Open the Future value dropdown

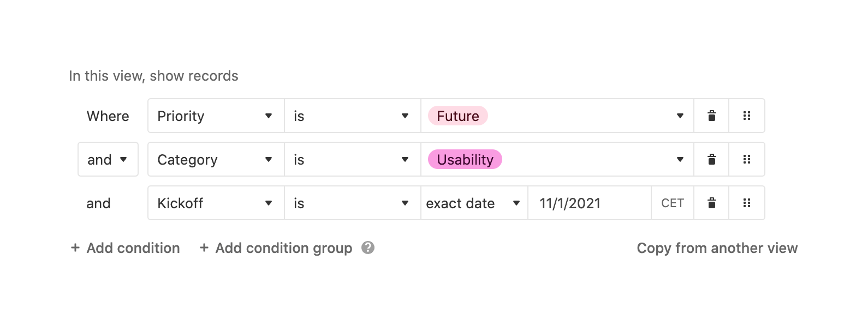click(557, 116)
